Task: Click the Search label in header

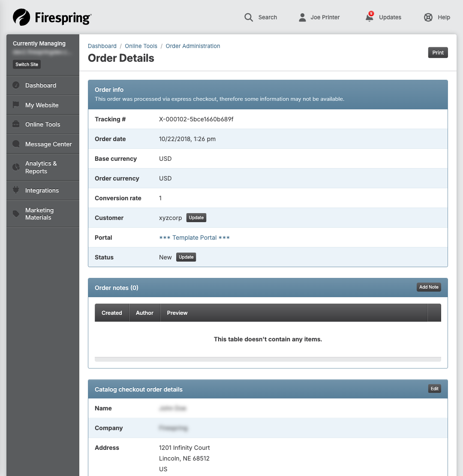Action: (x=268, y=17)
